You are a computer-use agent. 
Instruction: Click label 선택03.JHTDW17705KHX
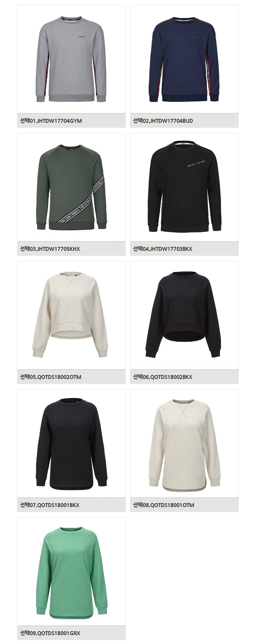(x=50, y=249)
